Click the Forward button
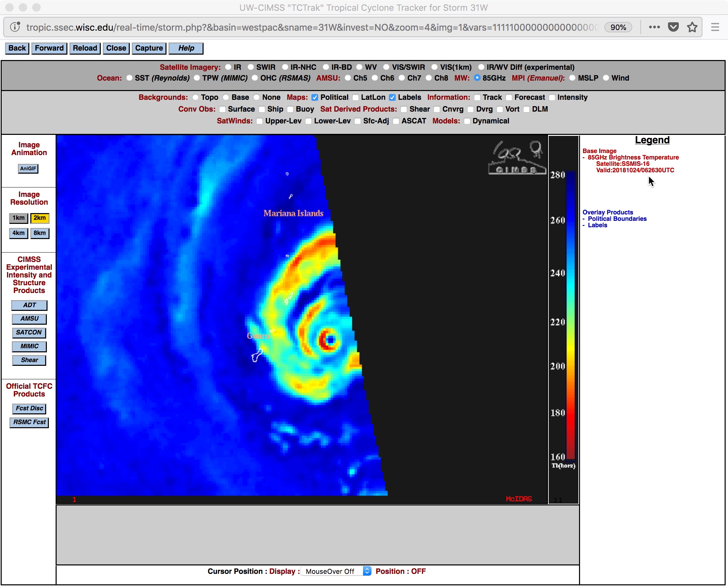728x586 pixels. point(49,48)
